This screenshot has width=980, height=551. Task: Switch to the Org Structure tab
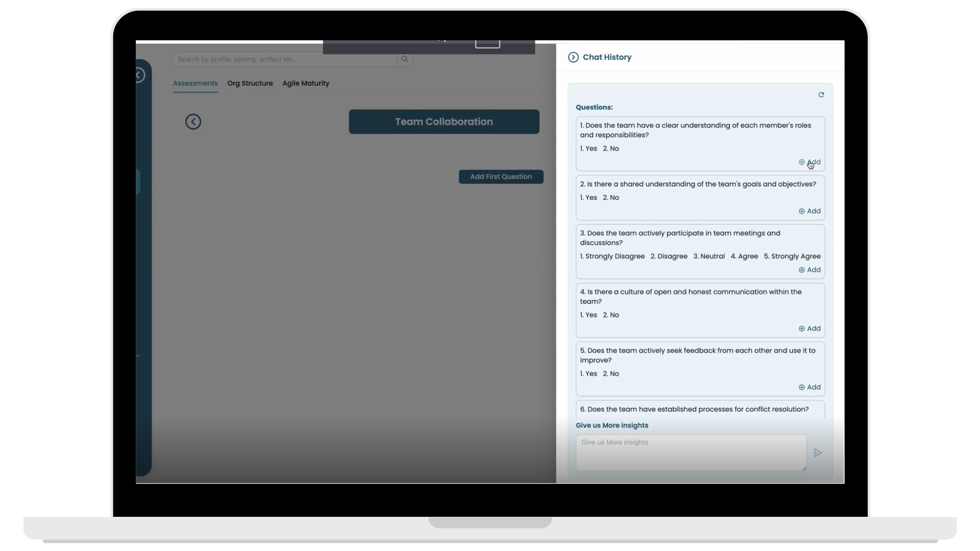(x=250, y=83)
